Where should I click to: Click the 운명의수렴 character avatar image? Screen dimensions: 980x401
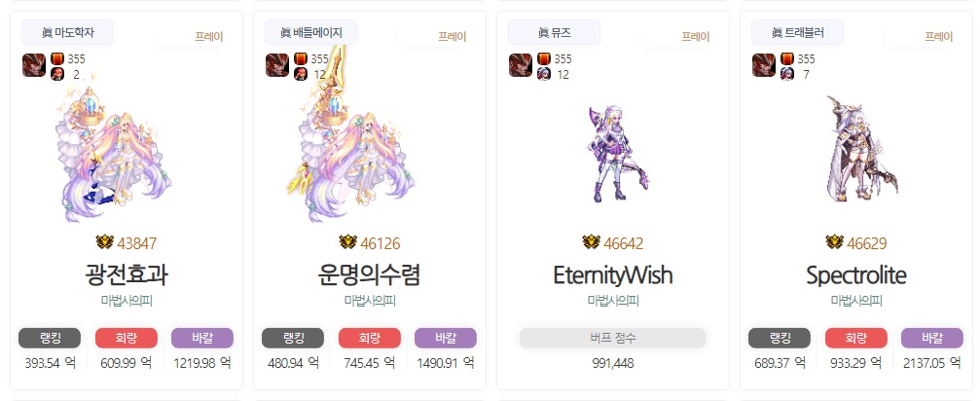[353, 142]
